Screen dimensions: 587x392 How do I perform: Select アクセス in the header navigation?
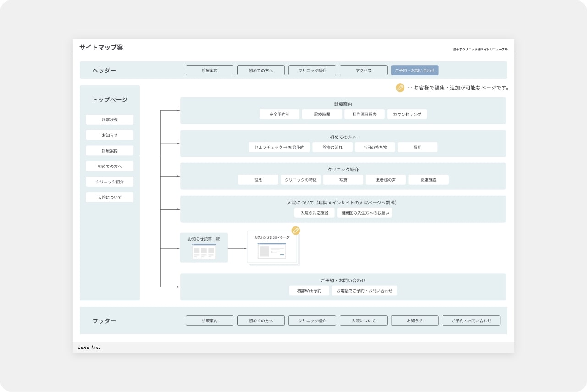pyautogui.click(x=363, y=70)
